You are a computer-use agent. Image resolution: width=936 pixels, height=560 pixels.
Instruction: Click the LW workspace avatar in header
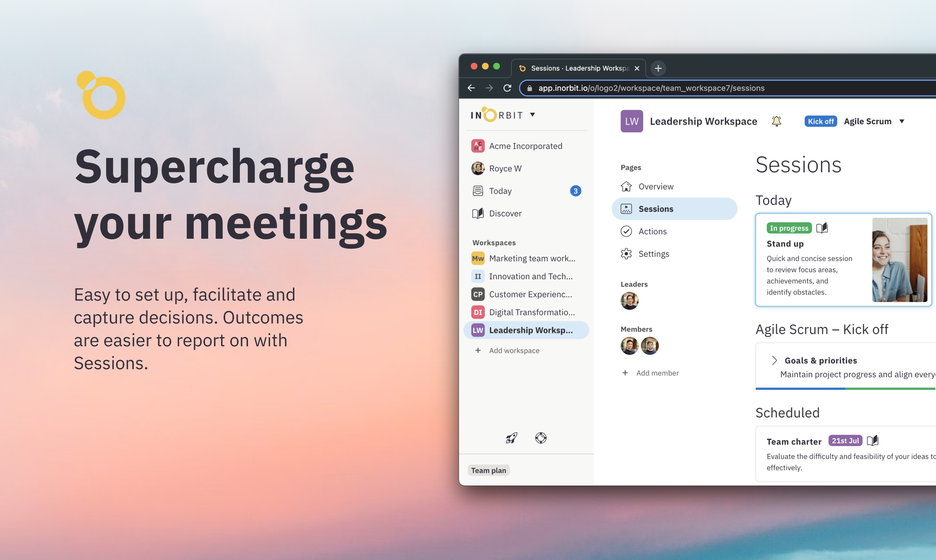click(x=631, y=121)
